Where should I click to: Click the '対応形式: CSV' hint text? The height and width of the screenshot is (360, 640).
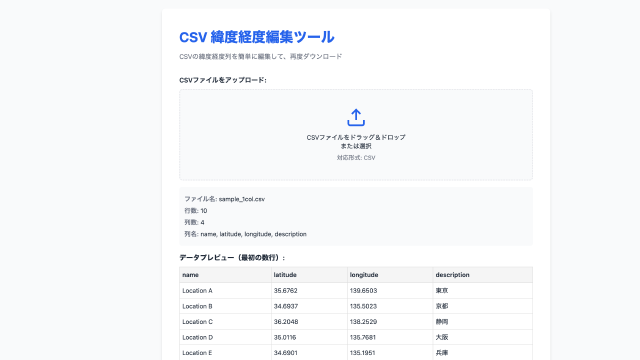click(356, 158)
